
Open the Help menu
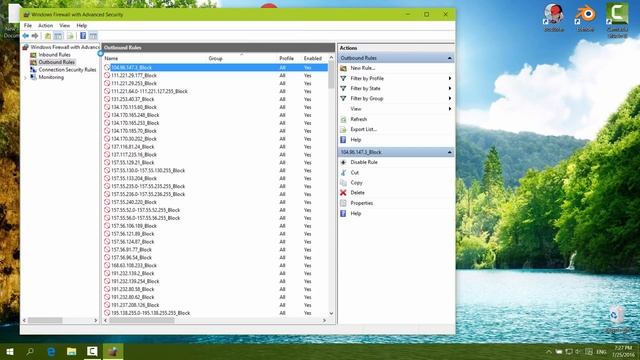tap(82, 26)
